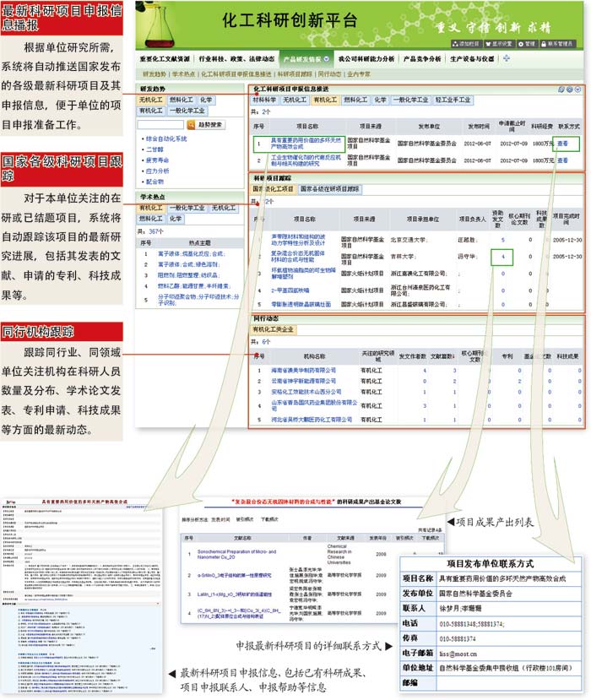Open 显示设置 in the green header bar
This screenshot has height=700, width=591.
coord(499,44)
